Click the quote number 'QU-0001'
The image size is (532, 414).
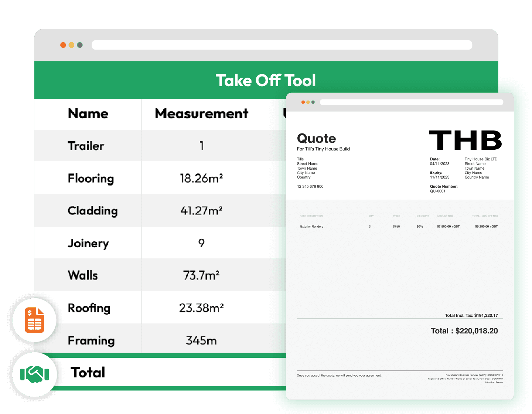click(438, 191)
